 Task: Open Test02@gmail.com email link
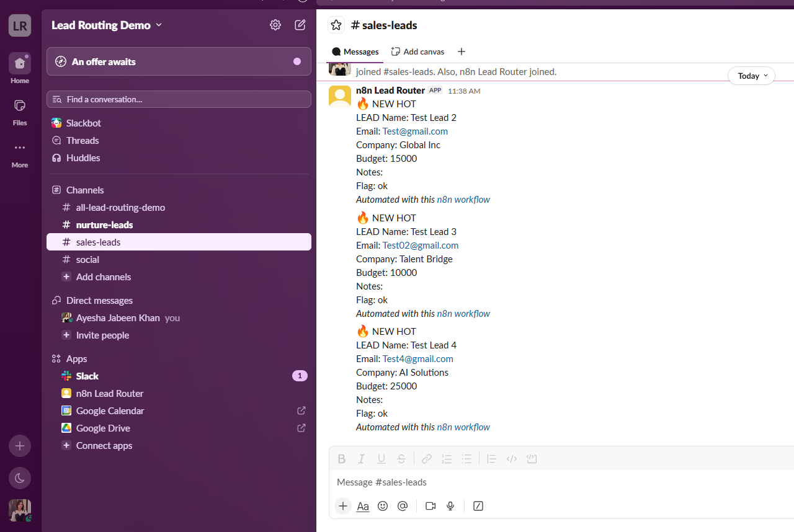coord(421,246)
